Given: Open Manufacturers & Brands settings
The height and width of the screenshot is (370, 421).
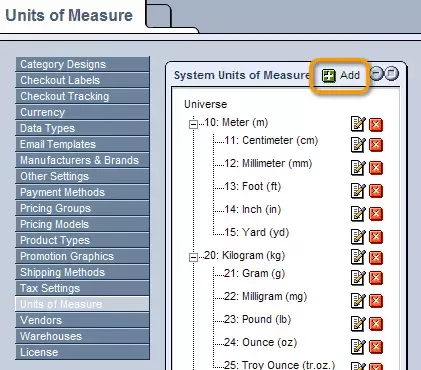Looking at the screenshot, I should coord(82,160).
